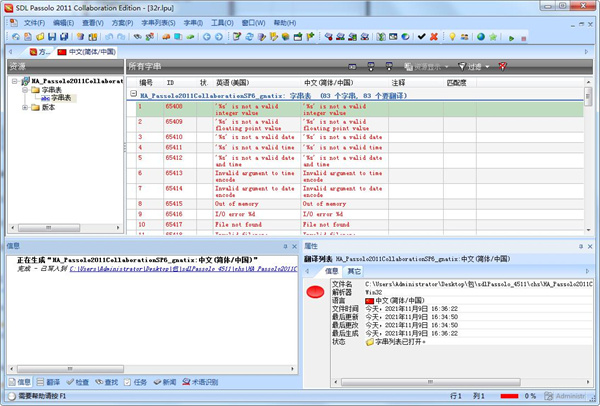Screen dimensions: 600x406
Task: Open the 过滤 filter dropdown
Action: 474,67
